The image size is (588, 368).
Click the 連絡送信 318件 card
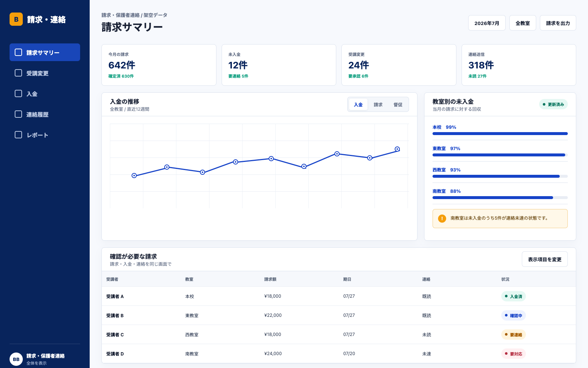click(x=519, y=65)
